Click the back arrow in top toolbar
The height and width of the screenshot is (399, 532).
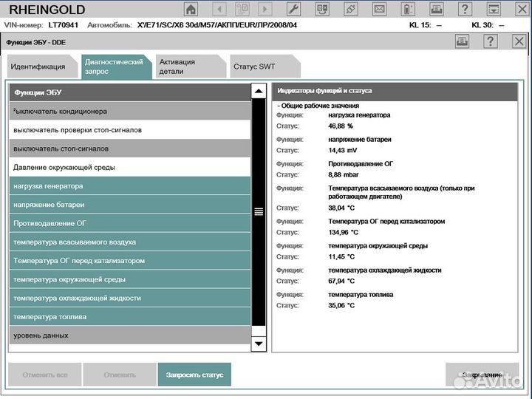[x=219, y=9]
